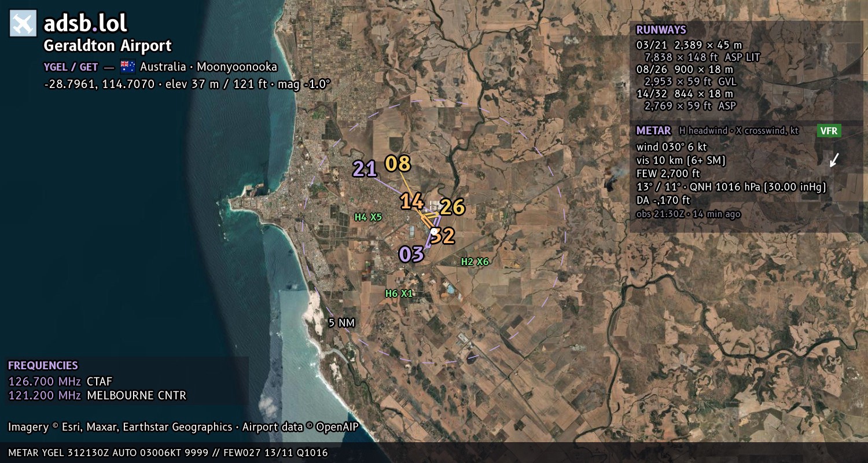Click the white wind direction arrow
This screenshot has width=868, height=463.
834,160
